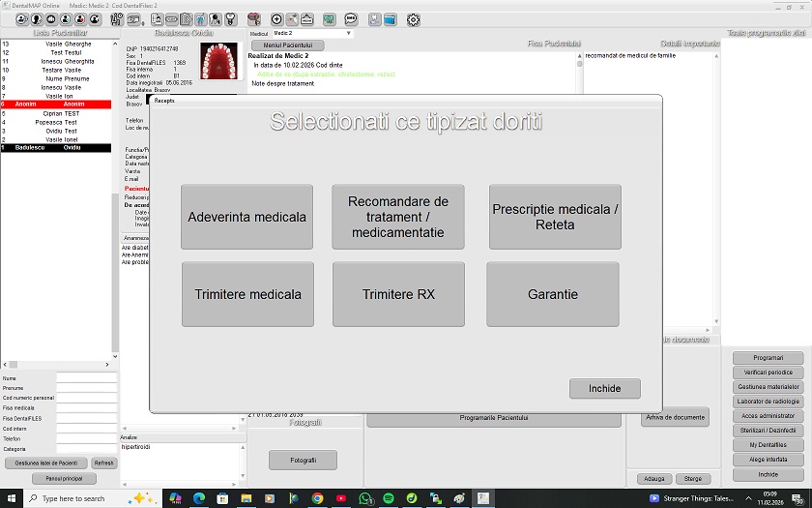Open the SMS speech bubble icon
Viewport: 812px width, 508px height.
click(x=351, y=19)
